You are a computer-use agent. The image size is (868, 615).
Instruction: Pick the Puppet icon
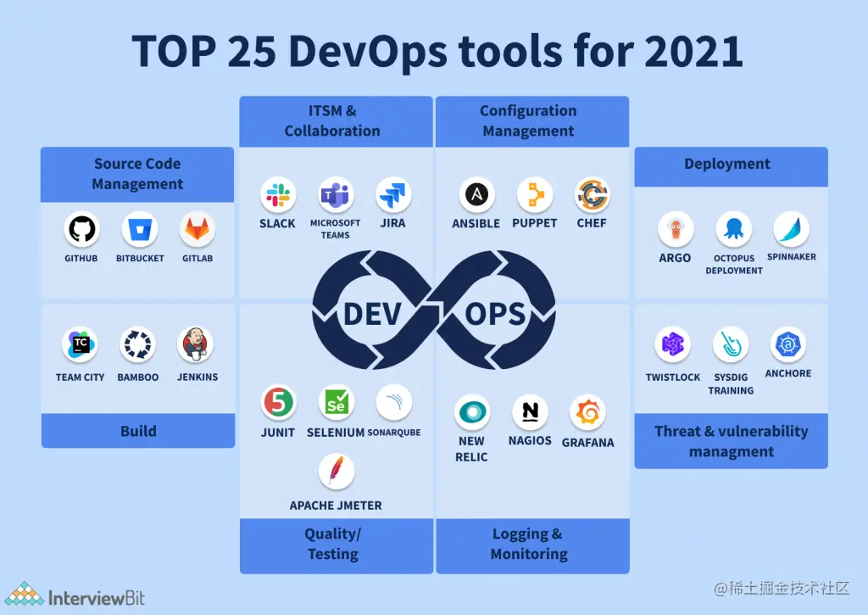pos(535,195)
